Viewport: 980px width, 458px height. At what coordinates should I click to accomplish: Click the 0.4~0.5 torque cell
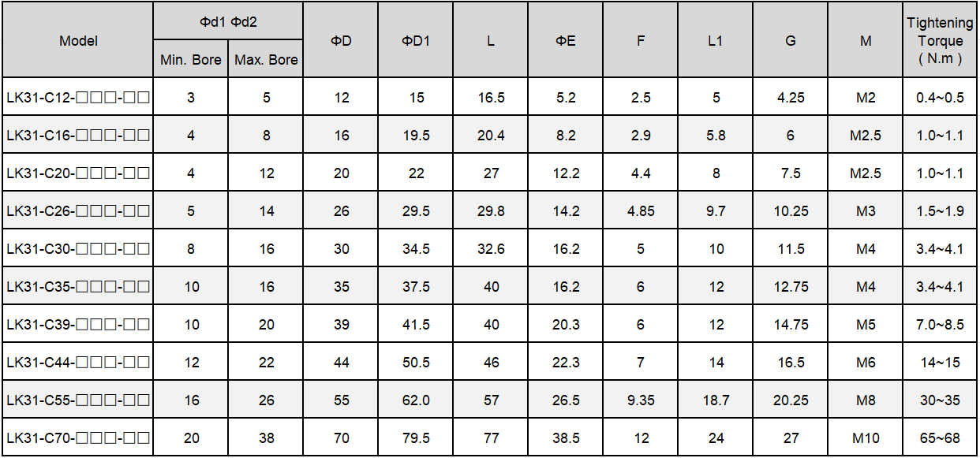pyautogui.click(x=940, y=98)
